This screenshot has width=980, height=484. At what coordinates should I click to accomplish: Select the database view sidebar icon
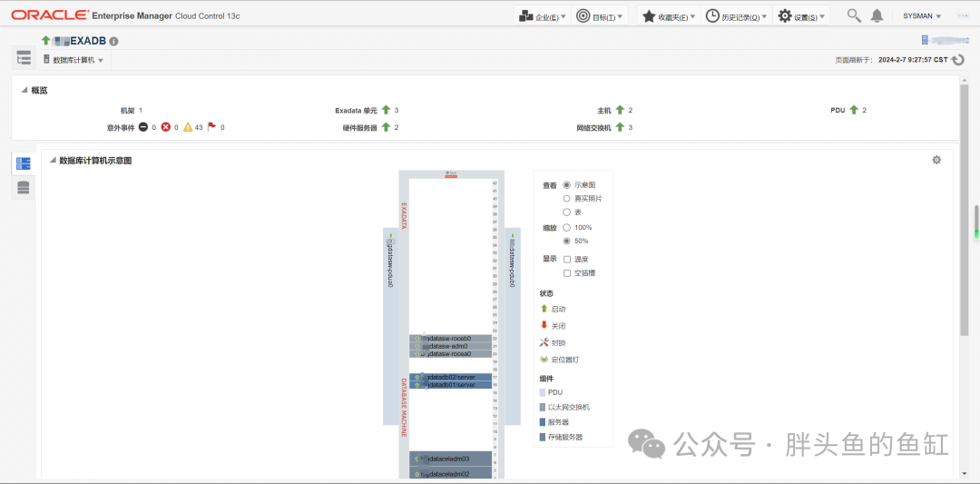click(x=23, y=188)
